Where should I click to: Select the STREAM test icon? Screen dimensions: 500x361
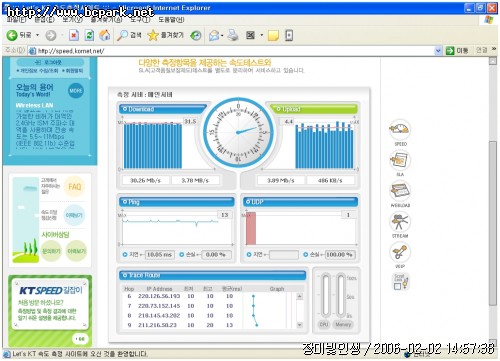(x=400, y=221)
